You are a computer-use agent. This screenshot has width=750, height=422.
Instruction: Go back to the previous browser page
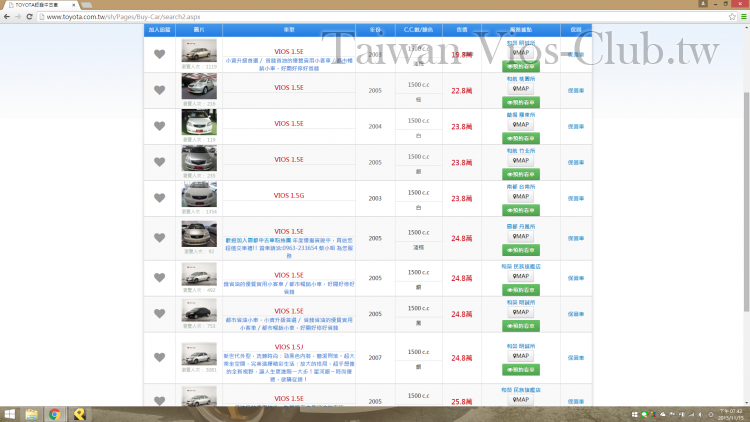(7, 16)
